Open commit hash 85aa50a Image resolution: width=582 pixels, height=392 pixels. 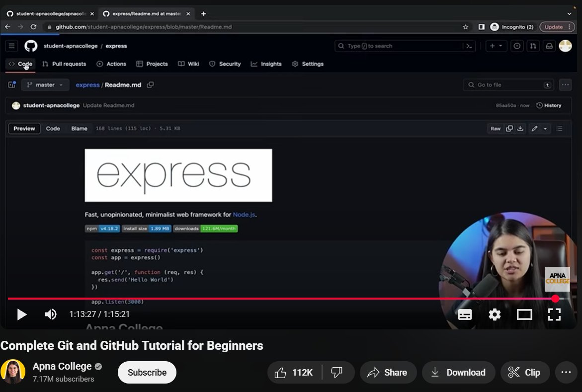point(506,105)
